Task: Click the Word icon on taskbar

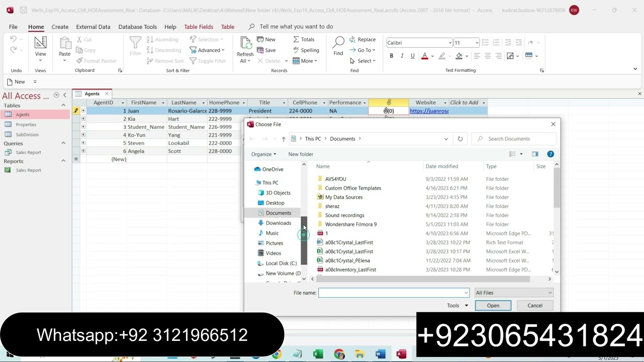Action: pyautogui.click(x=380, y=354)
